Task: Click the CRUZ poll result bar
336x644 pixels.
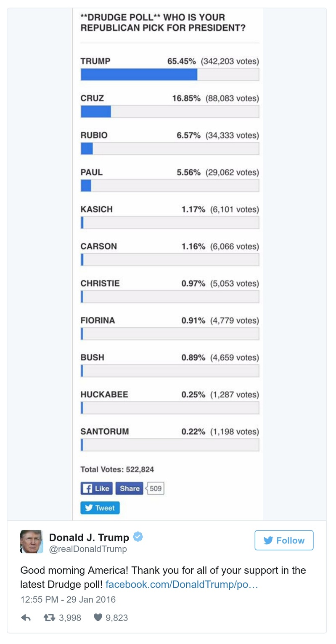Action: point(169,111)
